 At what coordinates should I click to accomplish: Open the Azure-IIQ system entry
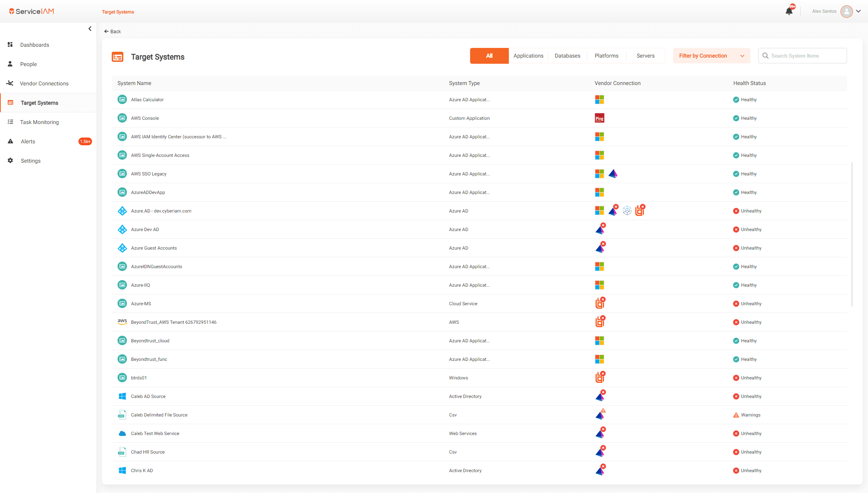(x=479, y=285)
